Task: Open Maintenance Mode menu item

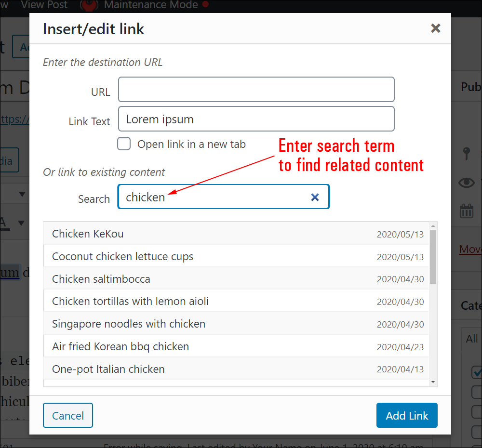Action: [x=151, y=5]
